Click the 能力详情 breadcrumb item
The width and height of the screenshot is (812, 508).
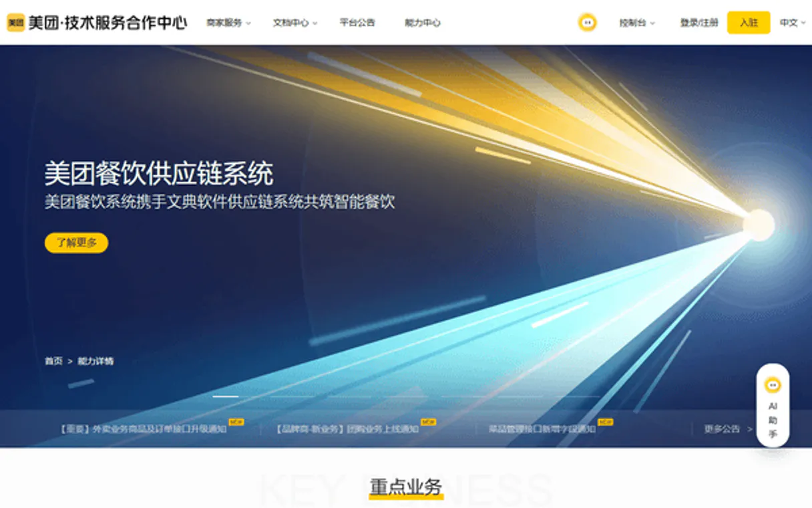95,361
